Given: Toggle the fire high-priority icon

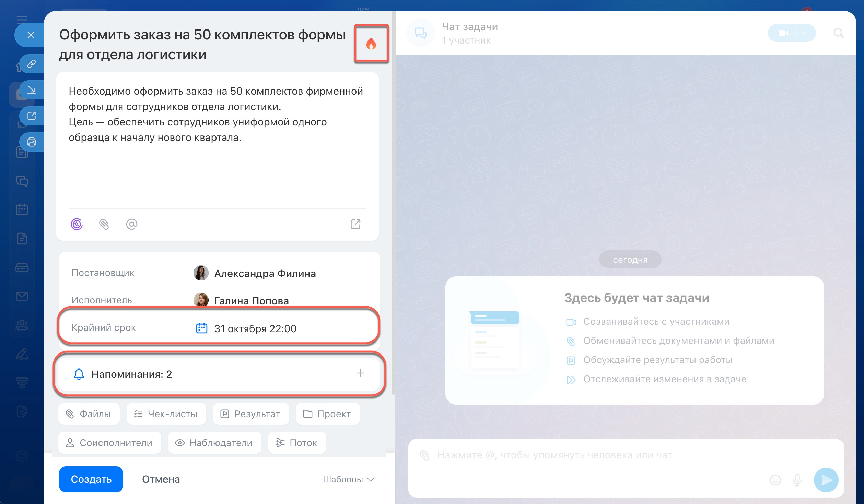Looking at the screenshot, I should (x=371, y=44).
